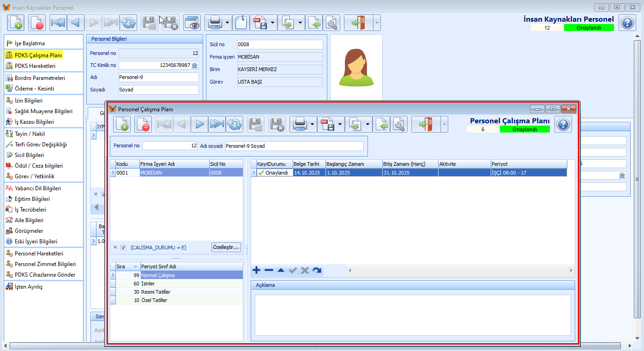Expand the PDF export dropdown arrow in dialog
644x351 pixels.
(x=340, y=124)
